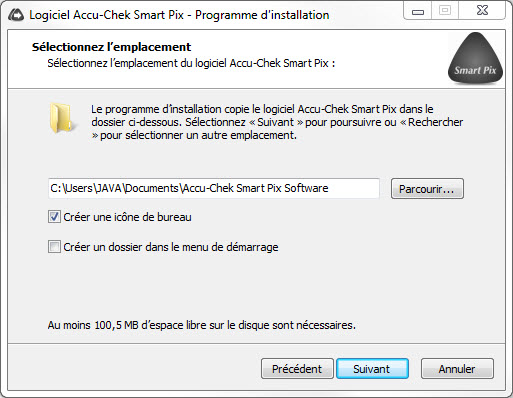
Task: Go back with the Précédent button
Action: (x=297, y=369)
